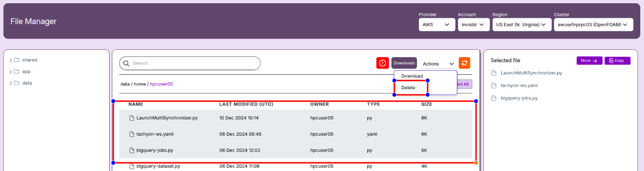Click file icon of bigquery-jobs.py in Selected file
This screenshot has height=171, width=644.
(x=494, y=99)
